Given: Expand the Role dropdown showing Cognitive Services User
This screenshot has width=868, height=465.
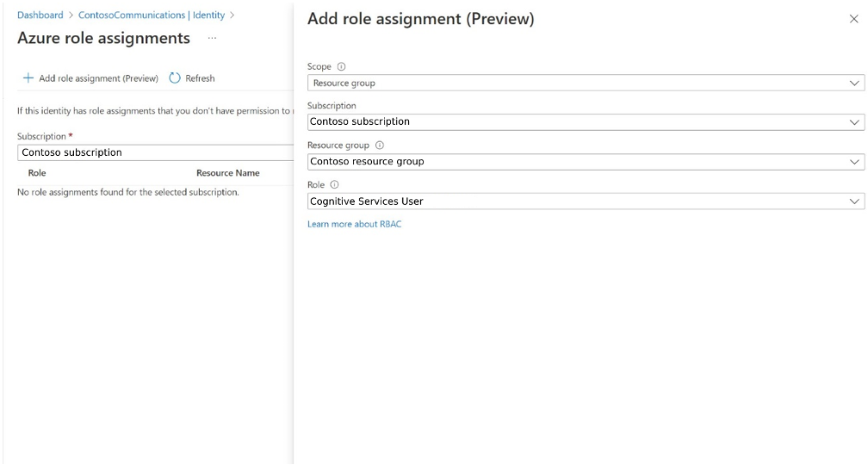Looking at the screenshot, I should pyautogui.click(x=586, y=201).
